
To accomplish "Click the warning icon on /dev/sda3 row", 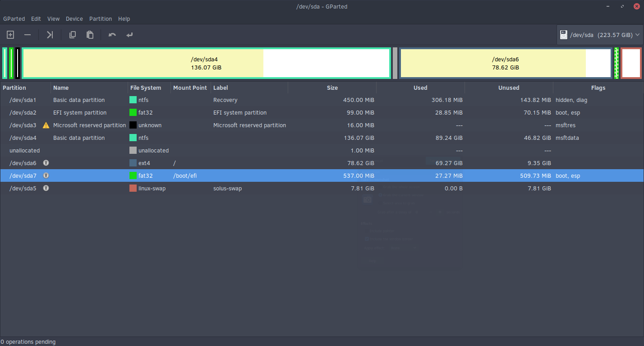I will tap(46, 125).
